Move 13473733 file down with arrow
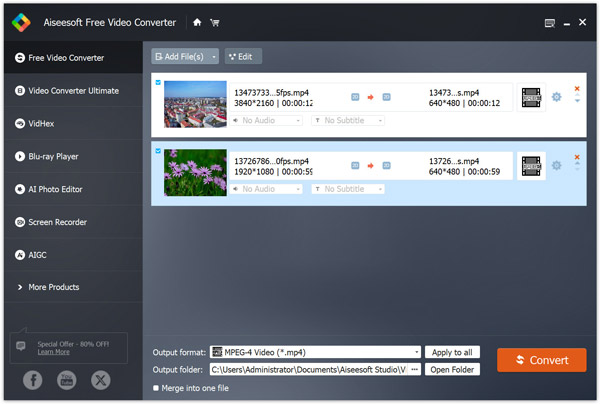This screenshot has height=404, width=600. point(577,101)
